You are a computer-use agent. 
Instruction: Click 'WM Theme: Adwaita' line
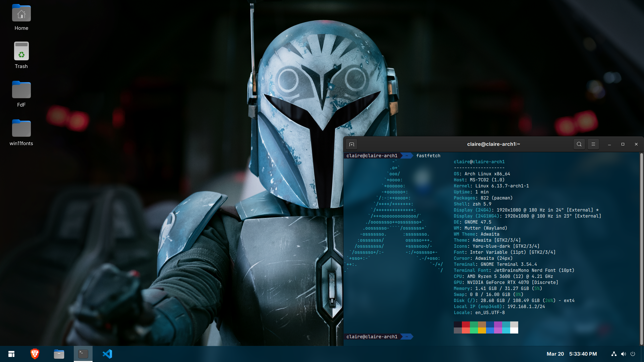point(477,234)
